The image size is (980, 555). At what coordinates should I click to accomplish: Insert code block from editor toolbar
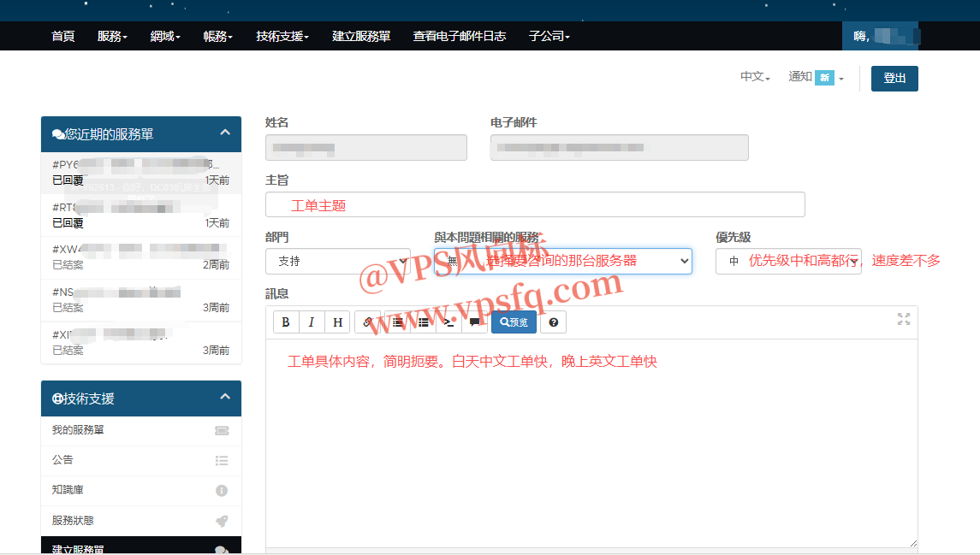pyautogui.click(x=448, y=322)
